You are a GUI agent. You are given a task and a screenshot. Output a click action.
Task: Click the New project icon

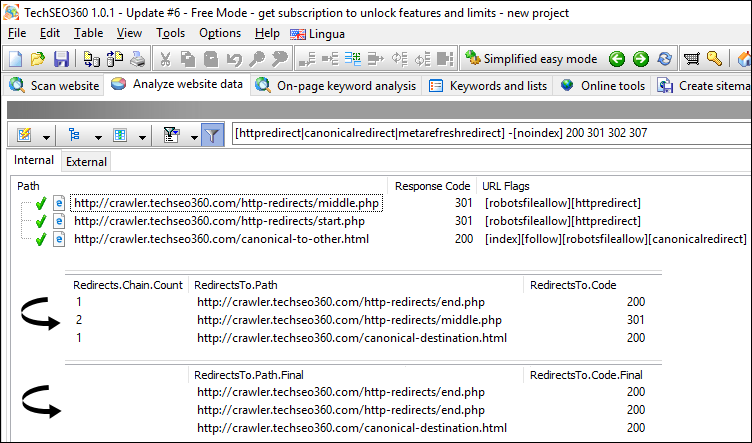(x=16, y=59)
